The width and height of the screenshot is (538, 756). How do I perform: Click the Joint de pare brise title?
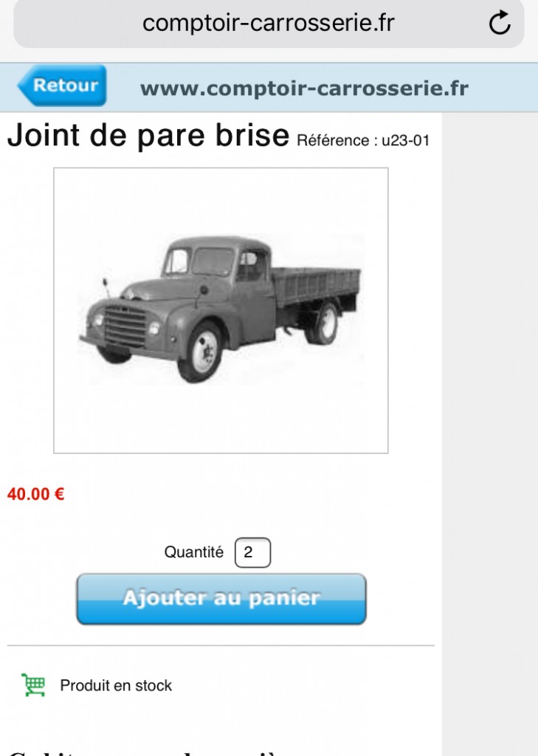click(148, 135)
